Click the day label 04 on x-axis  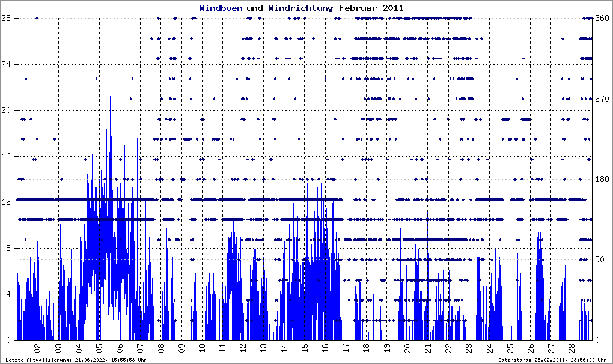pos(79,348)
